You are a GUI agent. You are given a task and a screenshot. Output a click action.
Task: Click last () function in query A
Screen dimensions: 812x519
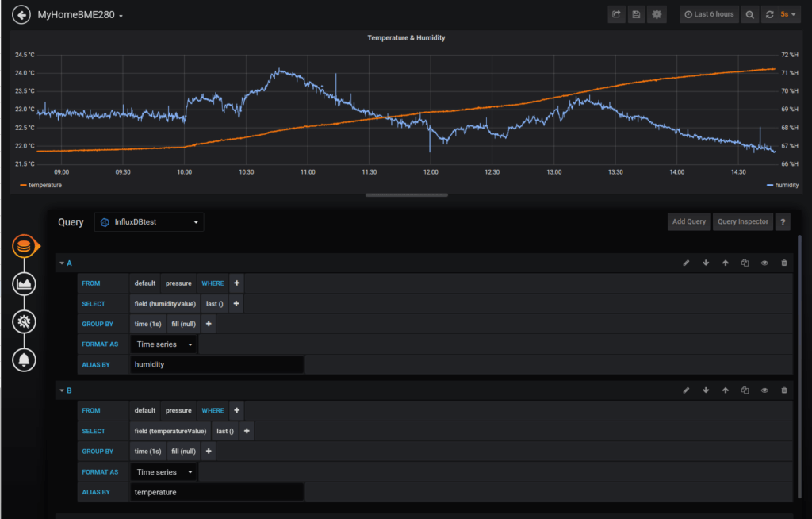coord(214,304)
